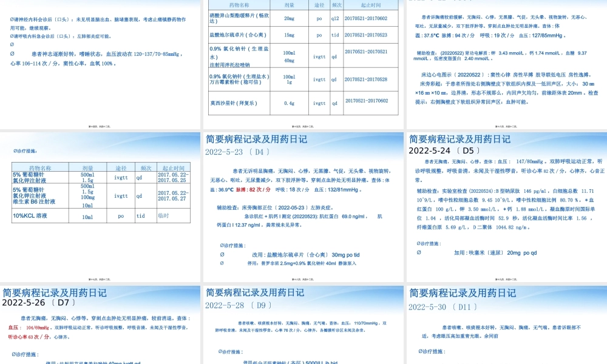Click the q12 frequency cell
The image size is (607, 364).
click(335, 18)
